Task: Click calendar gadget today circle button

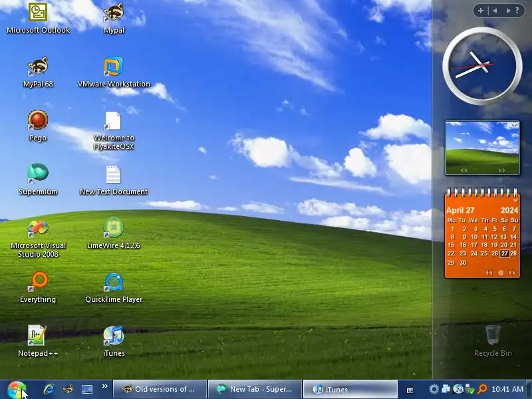Action: 501,273
